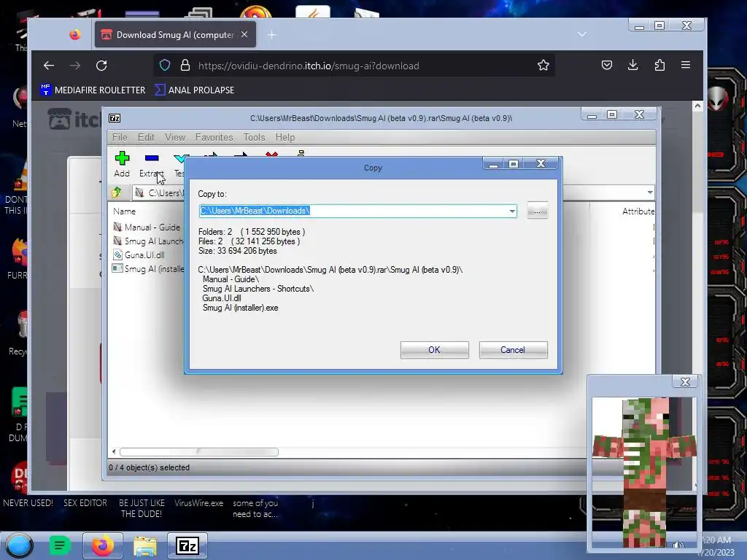Switch to 7-Zip on the taskbar

pos(187,545)
